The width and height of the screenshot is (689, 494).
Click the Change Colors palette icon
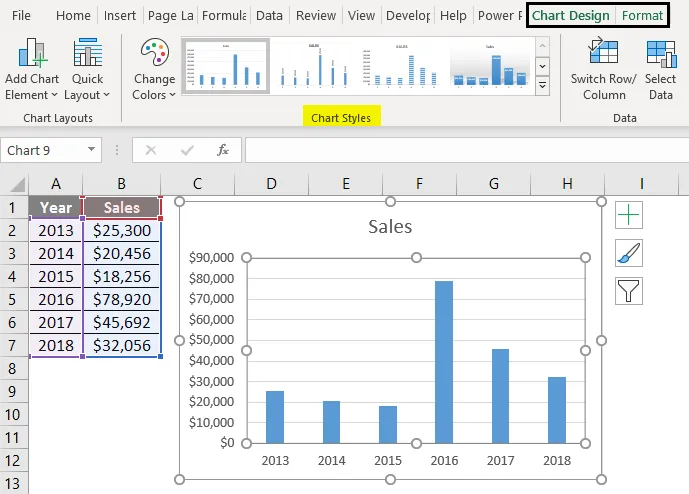point(154,55)
